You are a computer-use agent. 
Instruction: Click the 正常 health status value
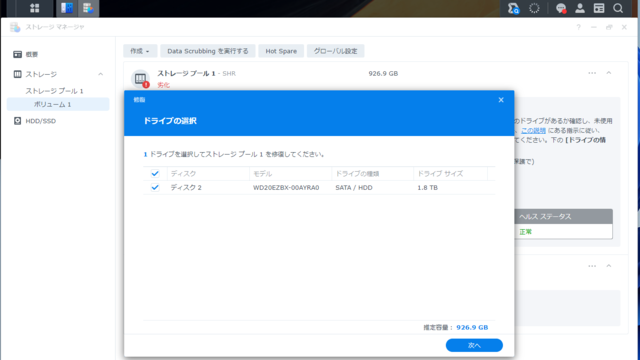(525, 232)
